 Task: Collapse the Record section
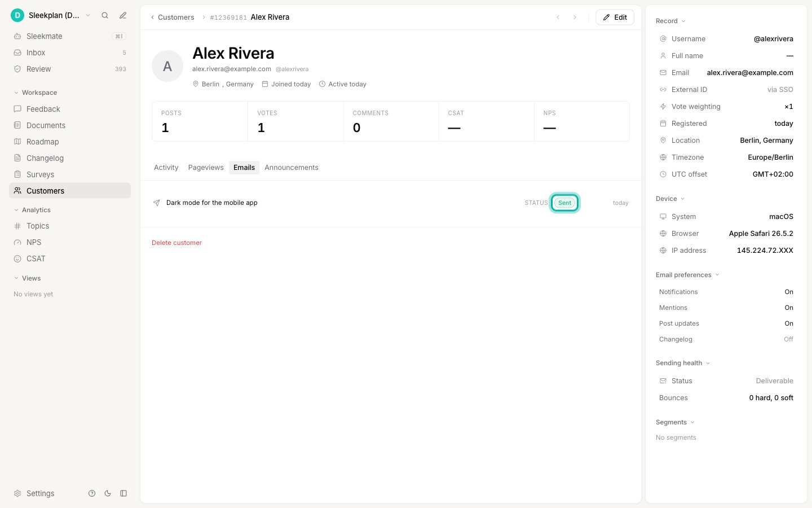tap(670, 21)
